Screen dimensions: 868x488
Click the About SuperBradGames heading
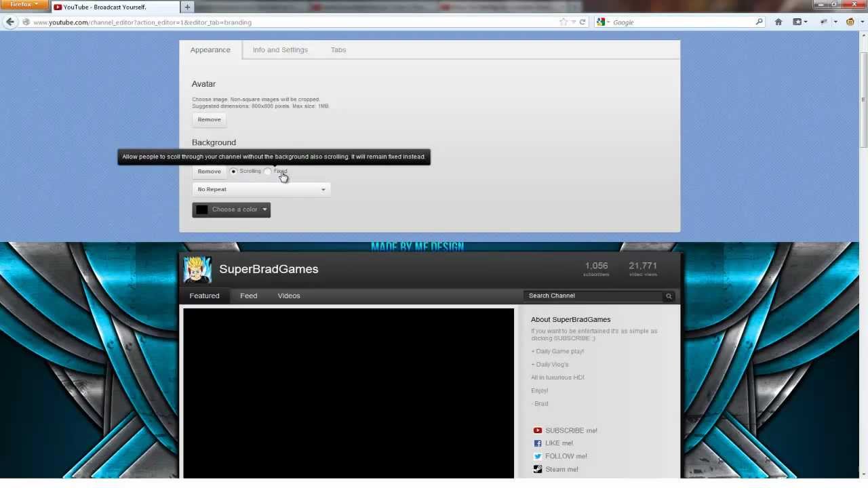[570, 319]
